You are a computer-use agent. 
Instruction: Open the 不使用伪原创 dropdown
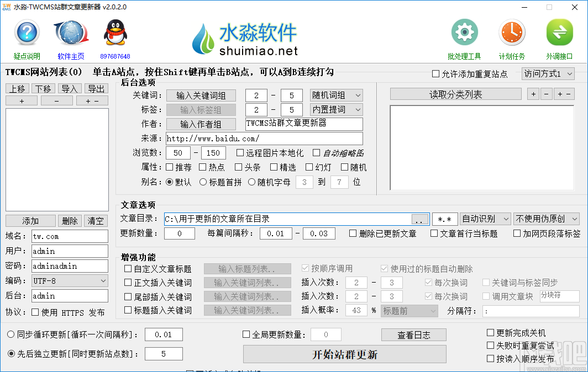click(545, 219)
